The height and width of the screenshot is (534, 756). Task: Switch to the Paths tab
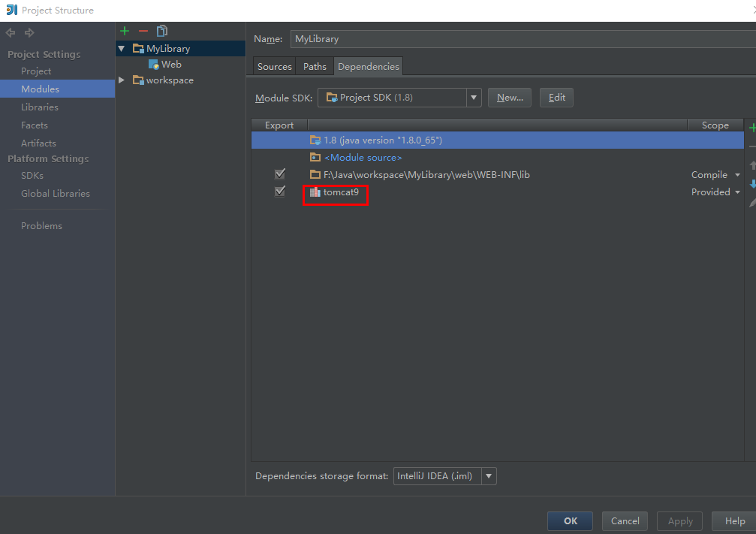315,67
